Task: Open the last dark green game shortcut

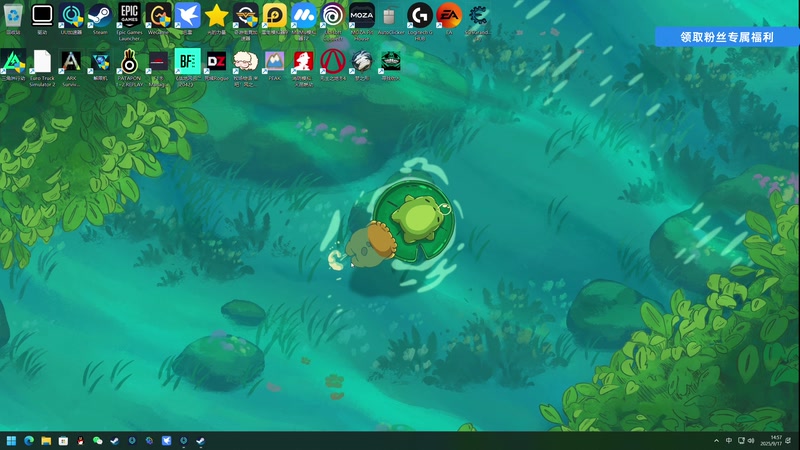Action: click(x=391, y=65)
